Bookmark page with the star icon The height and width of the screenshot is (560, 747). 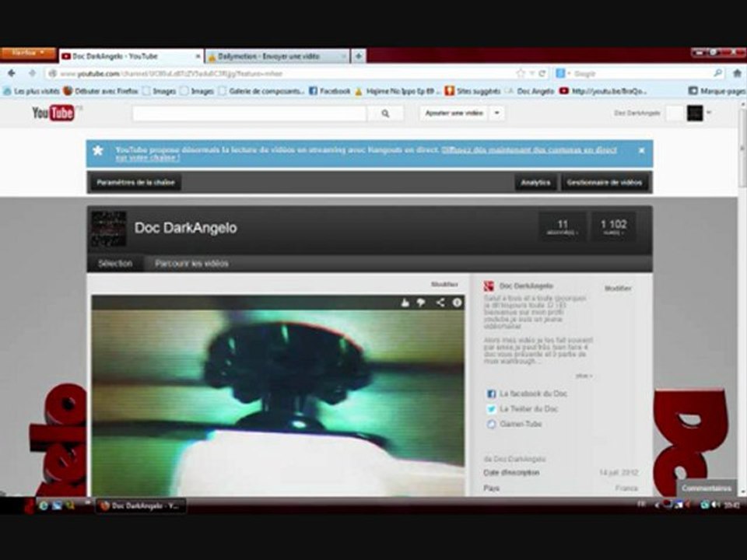coord(521,73)
